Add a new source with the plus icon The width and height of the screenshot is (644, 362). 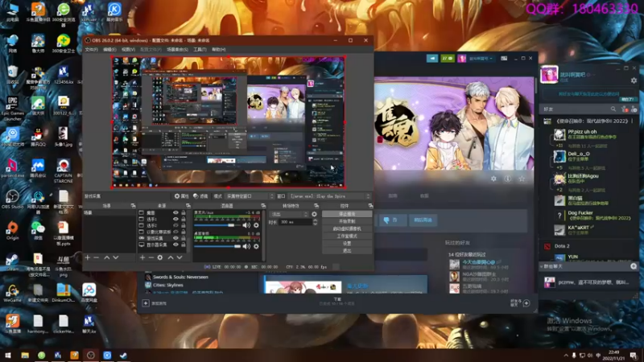tap(142, 257)
